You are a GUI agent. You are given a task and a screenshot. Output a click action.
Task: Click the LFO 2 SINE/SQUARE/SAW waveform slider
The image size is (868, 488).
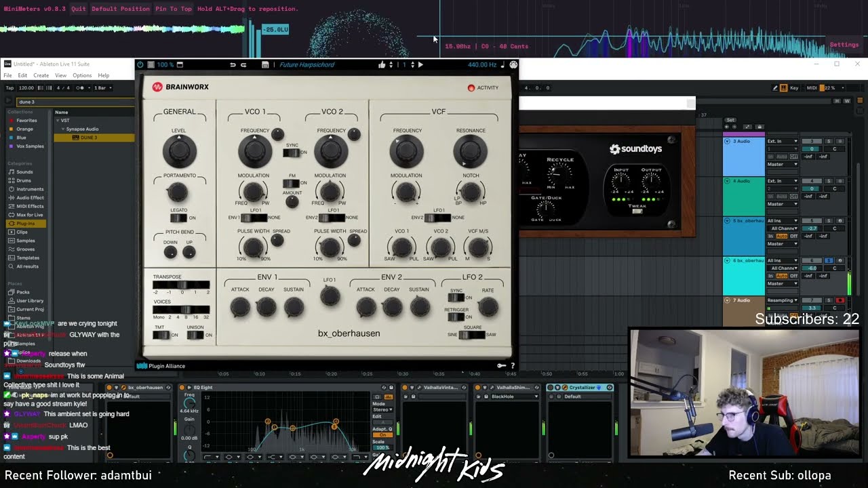(x=472, y=335)
